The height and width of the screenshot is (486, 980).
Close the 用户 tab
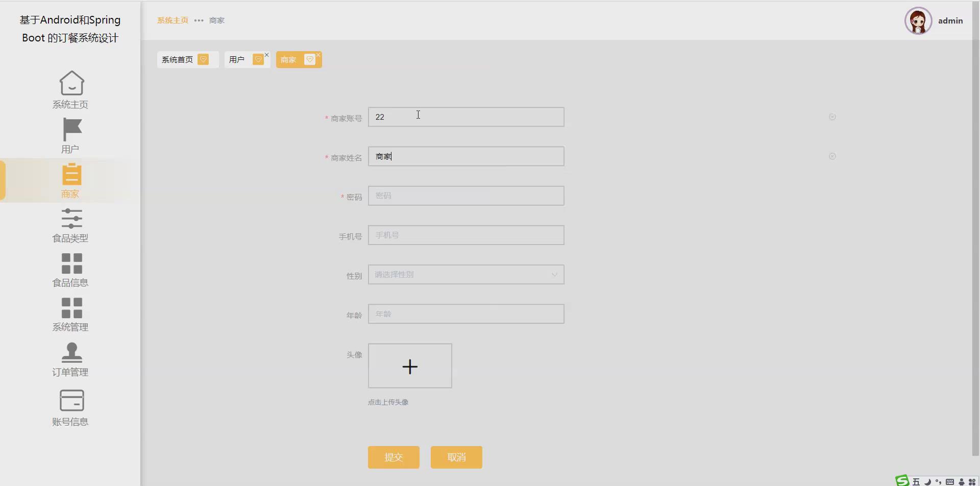coord(266,55)
